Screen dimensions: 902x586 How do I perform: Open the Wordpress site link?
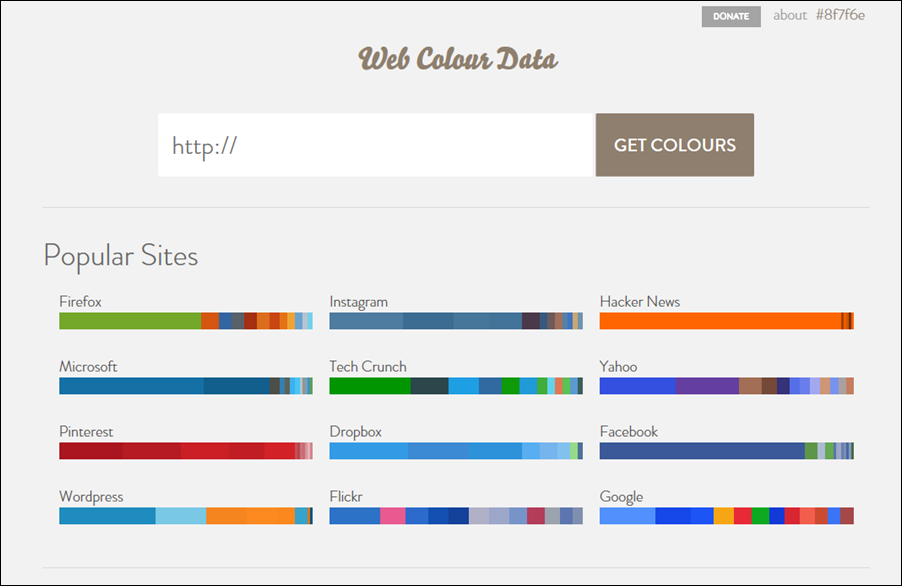pyautogui.click(x=91, y=497)
